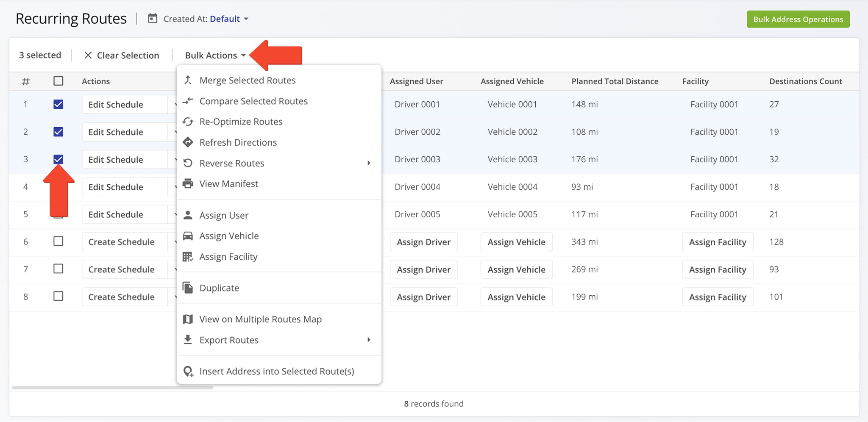
Task: Click Edit Schedule for route 4
Action: [125, 187]
